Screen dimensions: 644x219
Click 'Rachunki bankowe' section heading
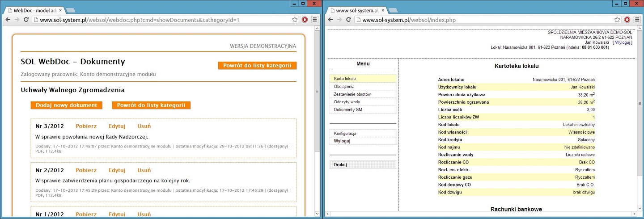coord(516,209)
